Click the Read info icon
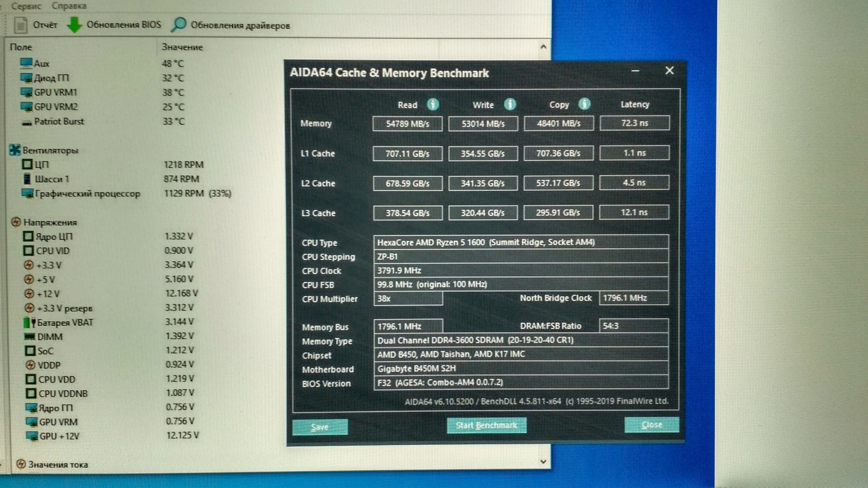Image resolution: width=868 pixels, height=488 pixels. pyautogui.click(x=433, y=104)
